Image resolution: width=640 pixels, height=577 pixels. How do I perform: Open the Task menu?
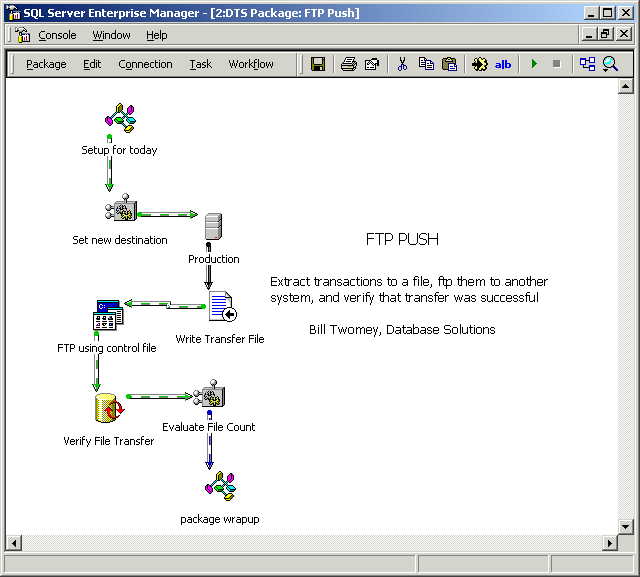pos(200,64)
